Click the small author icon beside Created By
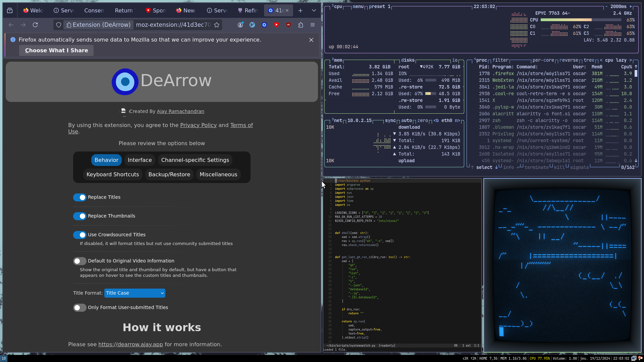This screenshot has width=644, height=362. point(124,111)
